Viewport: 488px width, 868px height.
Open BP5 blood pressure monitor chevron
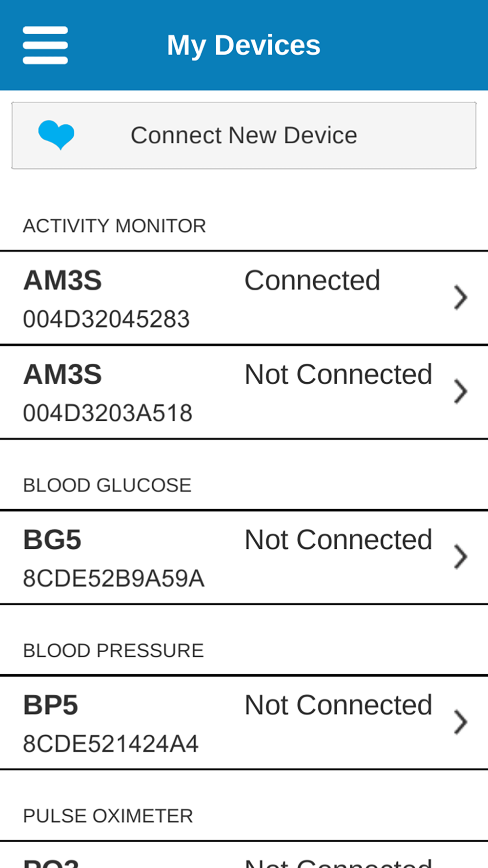click(460, 723)
